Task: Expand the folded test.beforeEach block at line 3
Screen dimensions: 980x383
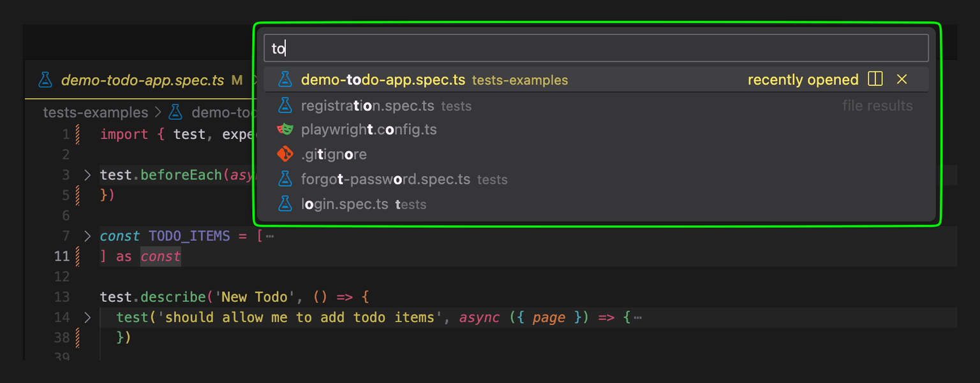Action: pos(87,175)
